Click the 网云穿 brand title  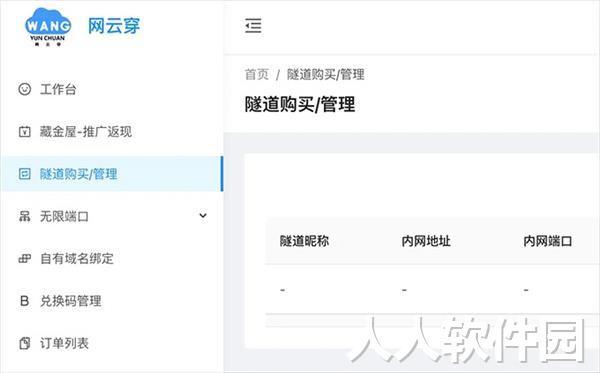114,26
